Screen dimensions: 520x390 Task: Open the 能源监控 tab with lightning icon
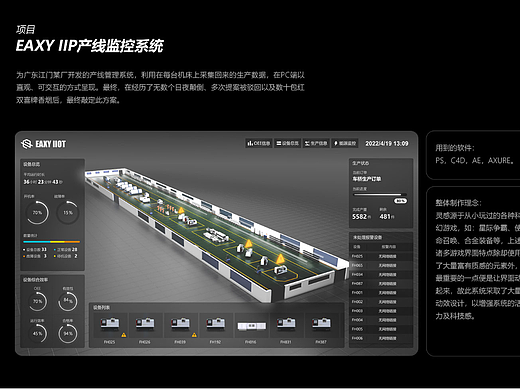(x=345, y=143)
